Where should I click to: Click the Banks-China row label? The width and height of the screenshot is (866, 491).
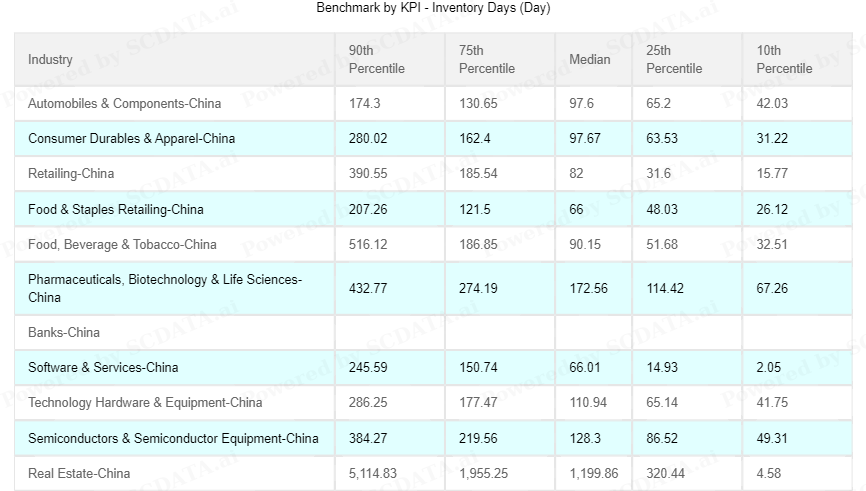[x=64, y=333]
